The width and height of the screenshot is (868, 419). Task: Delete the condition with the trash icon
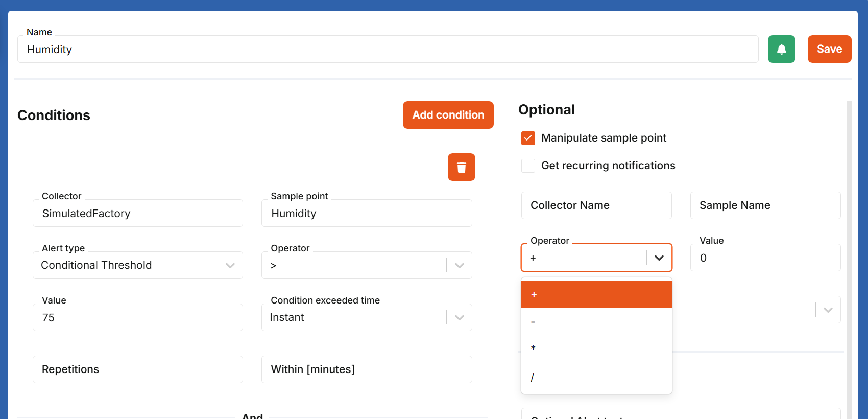[x=462, y=167]
